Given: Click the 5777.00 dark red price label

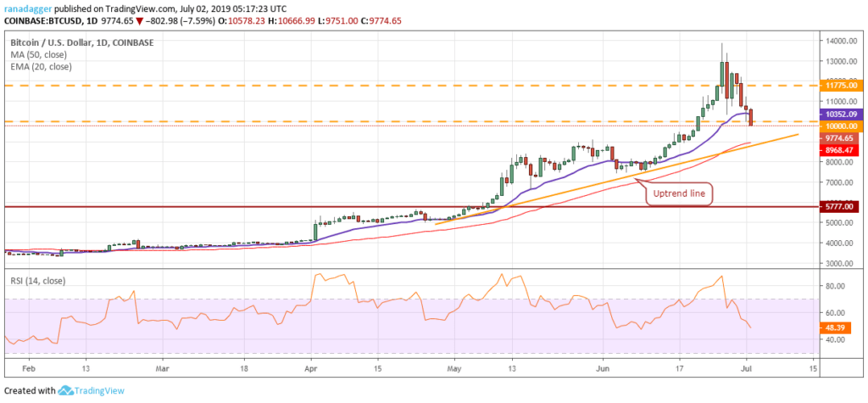Looking at the screenshot, I should [841, 206].
